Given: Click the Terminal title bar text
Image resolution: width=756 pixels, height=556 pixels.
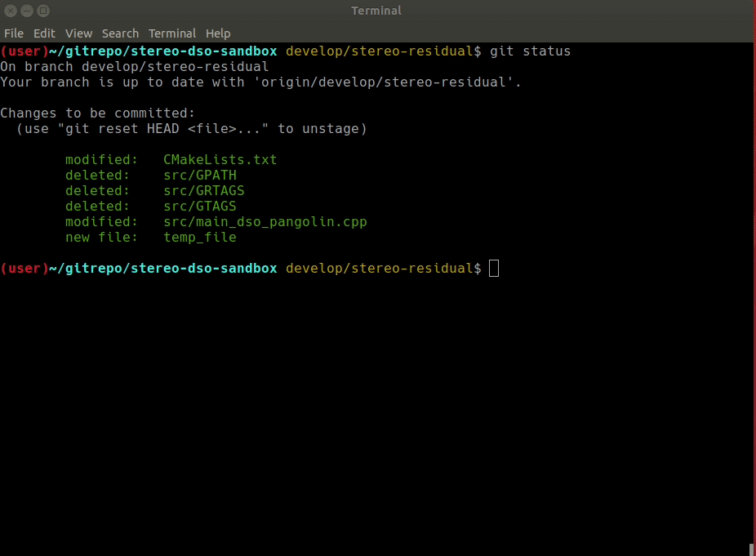Looking at the screenshot, I should click(376, 11).
